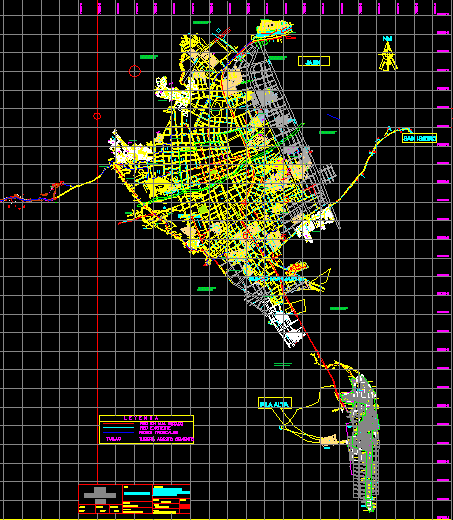Click the red block in the title block
The height and width of the screenshot is (520, 453).
click(x=185, y=507)
